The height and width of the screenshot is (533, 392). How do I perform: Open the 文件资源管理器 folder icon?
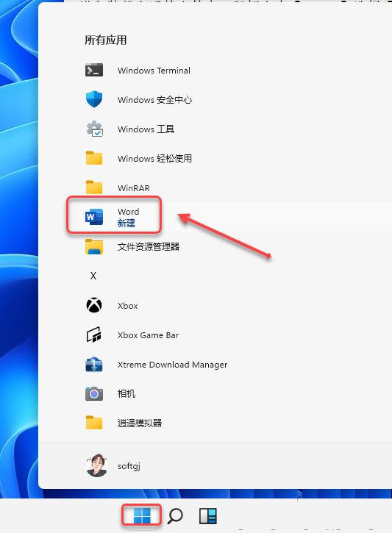point(94,246)
